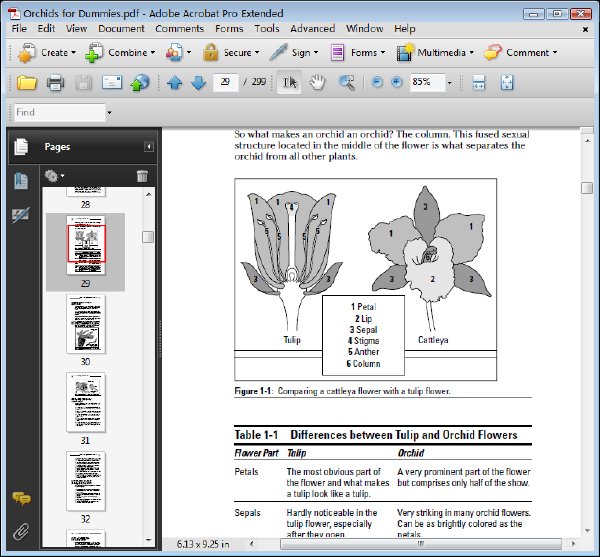
Task: Click the Pages panel icon
Action: click(21, 147)
